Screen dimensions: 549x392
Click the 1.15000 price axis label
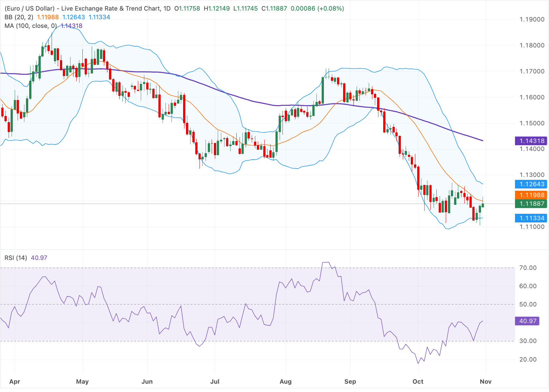click(x=532, y=123)
